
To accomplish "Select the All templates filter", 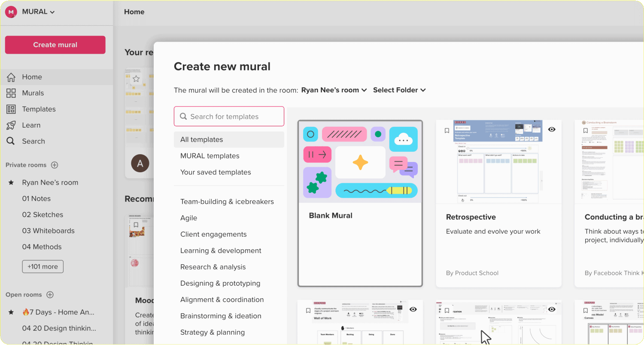I will pyautogui.click(x=229, y=140).
